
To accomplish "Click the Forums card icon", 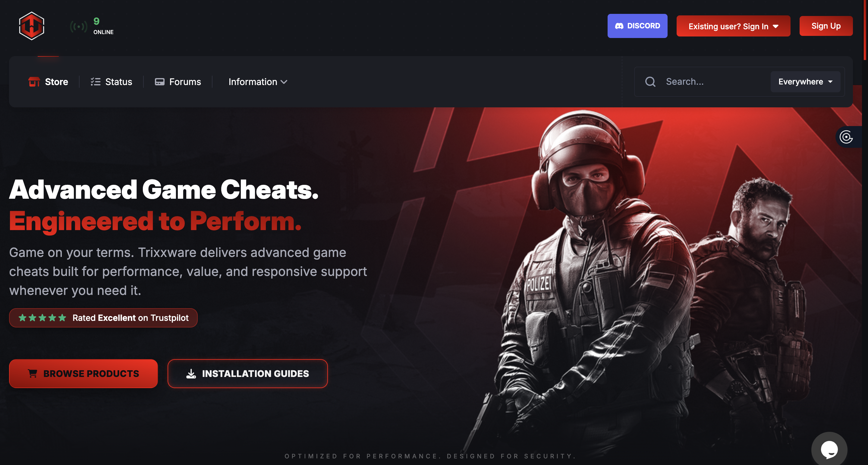I will 159,82.
